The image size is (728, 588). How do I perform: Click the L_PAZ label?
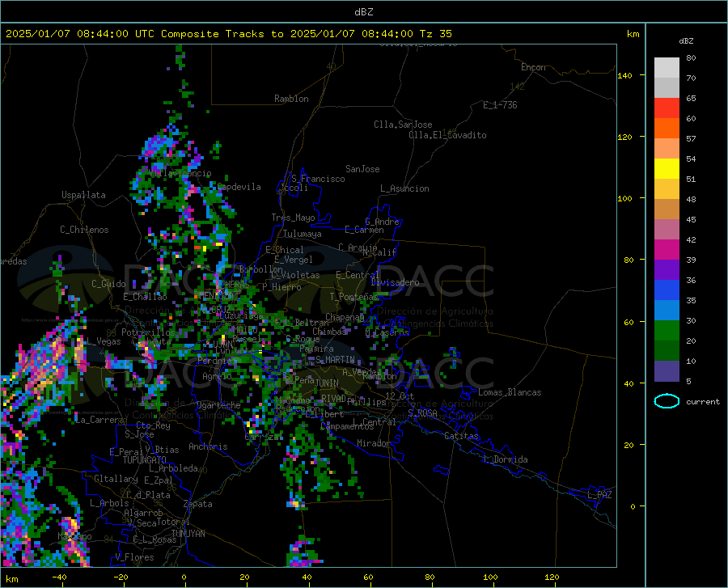[599, 495]
